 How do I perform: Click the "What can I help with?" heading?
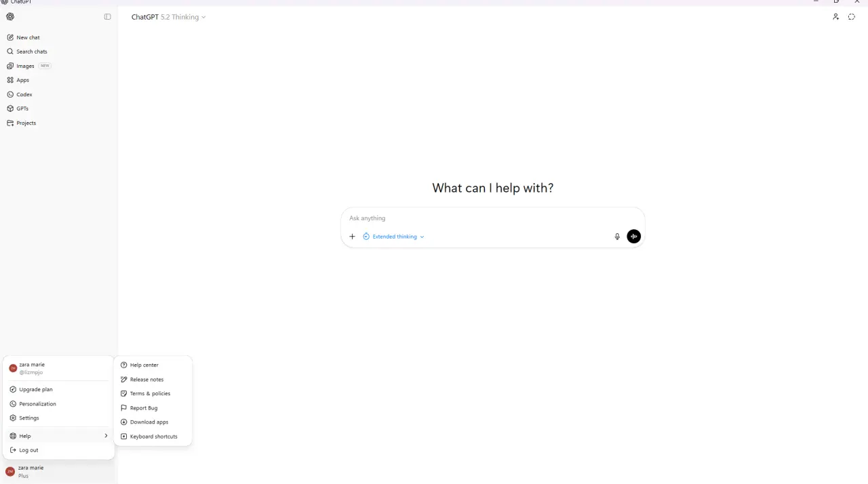493,188
